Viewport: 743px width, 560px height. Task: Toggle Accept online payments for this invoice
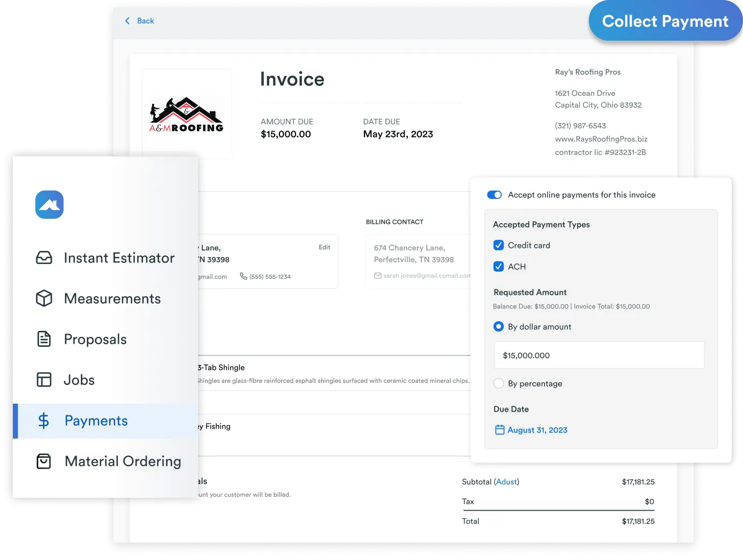tap(494, 194)
